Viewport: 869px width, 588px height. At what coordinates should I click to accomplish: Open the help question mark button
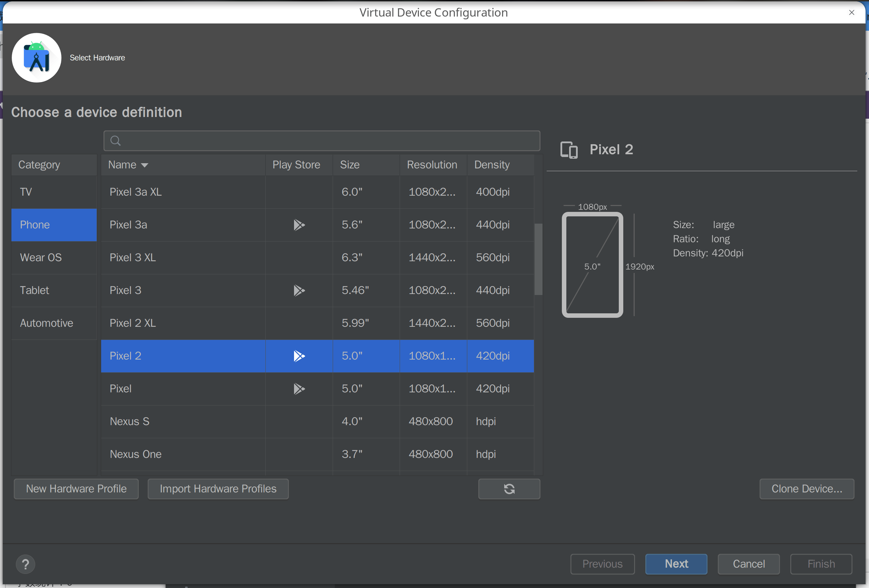(26, 564)
